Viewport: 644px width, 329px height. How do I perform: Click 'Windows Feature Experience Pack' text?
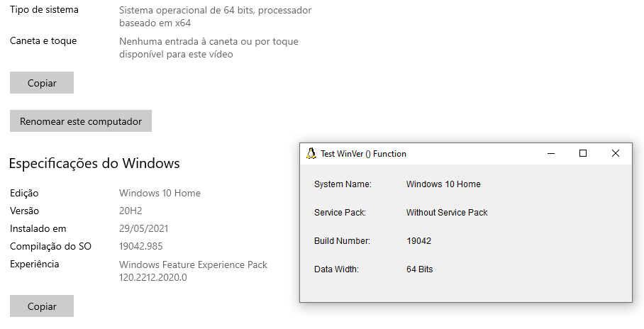coord(193,264)
